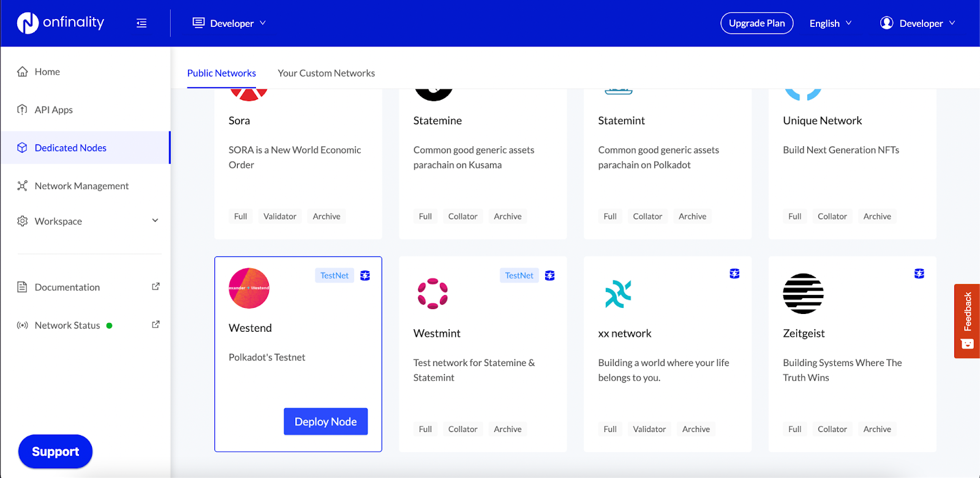The width and height of the screenshot is (980, 478).
Task: Click the Westmint network logo
Action: click(433, 293)
